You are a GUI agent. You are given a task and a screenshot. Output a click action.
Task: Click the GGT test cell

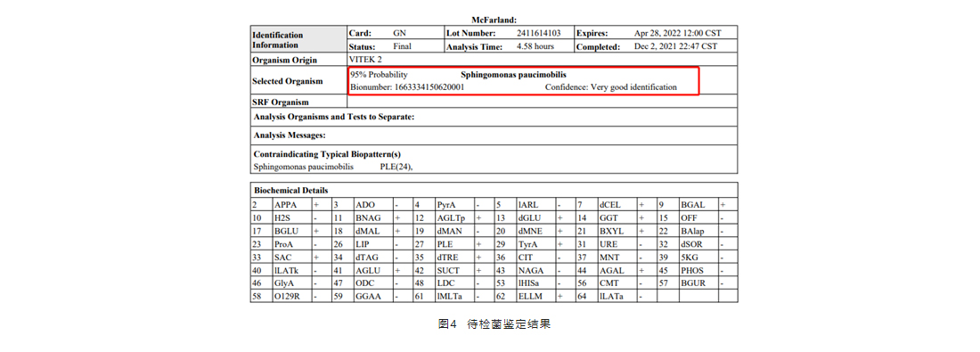(x=617, y=217)
